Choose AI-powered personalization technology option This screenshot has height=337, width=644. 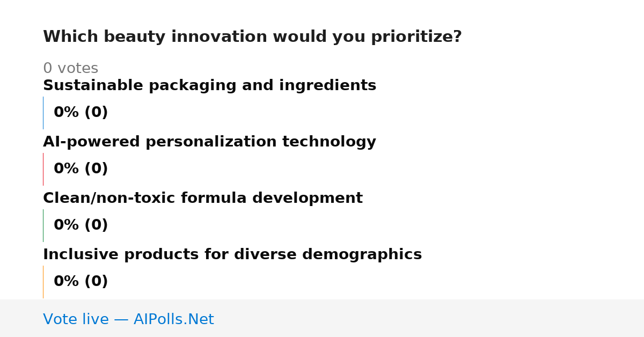[209, 142]
